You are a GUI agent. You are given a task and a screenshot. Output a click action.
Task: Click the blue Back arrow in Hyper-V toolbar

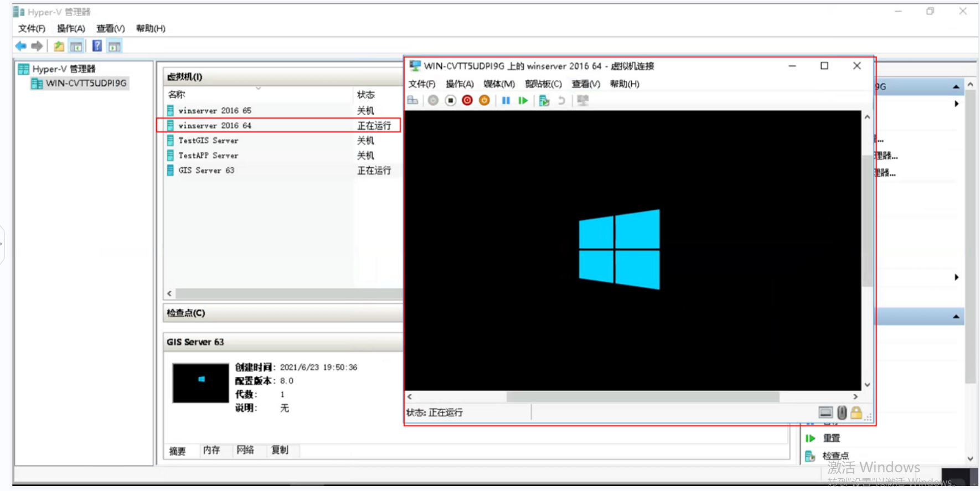21,46
